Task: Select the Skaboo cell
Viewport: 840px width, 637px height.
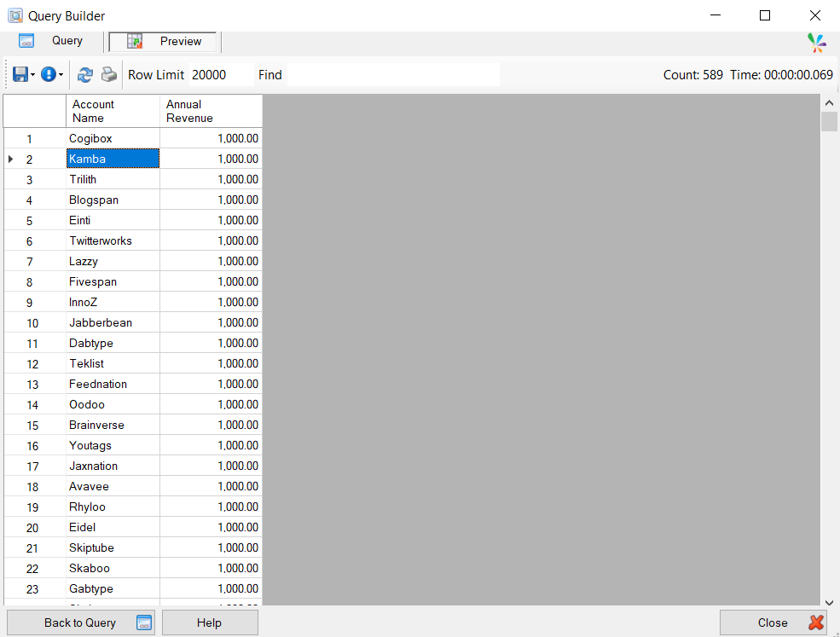Action: coord(113,568)
